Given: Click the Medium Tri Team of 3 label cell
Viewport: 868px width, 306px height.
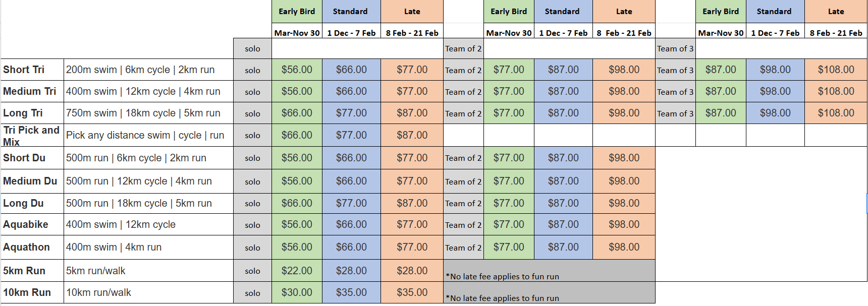Looking at the screenshot, I should pyautogui.click(x=675, y=92).
